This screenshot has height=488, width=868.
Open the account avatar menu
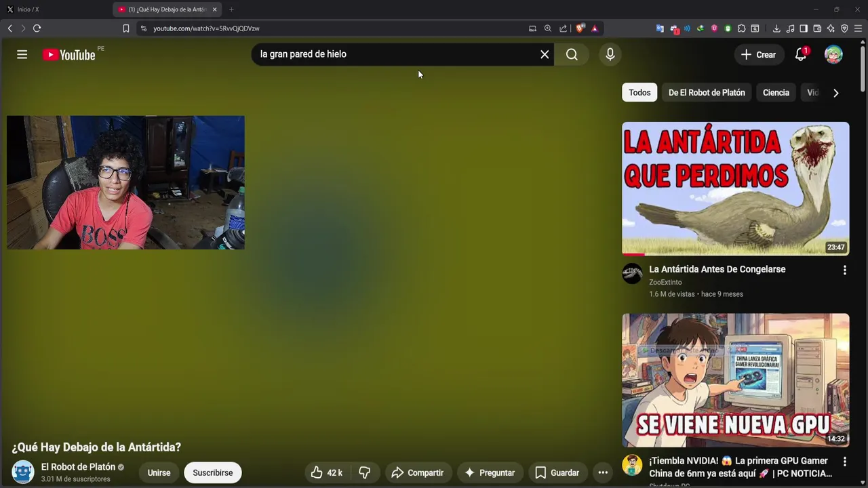coord(833,55)
